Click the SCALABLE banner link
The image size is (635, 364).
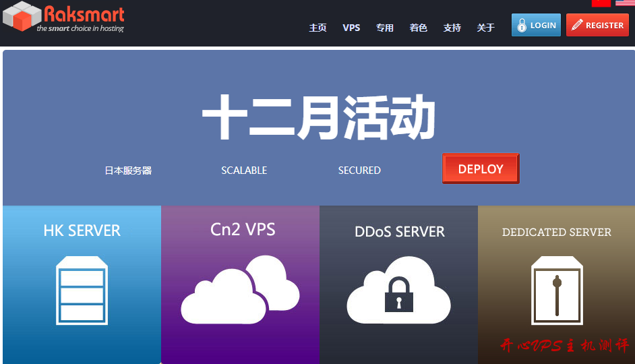pyautogui.click(x=244, y=171)
